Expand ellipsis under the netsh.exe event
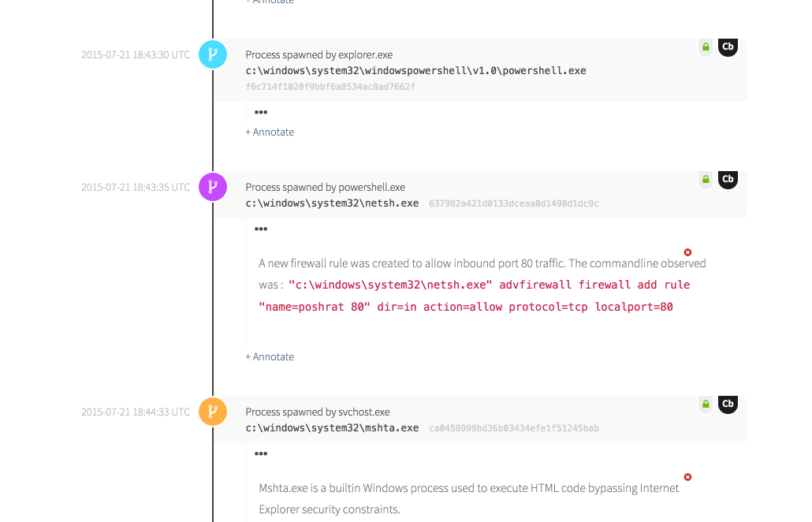Image resolution: width=812 pixels, height=522 pixels. 261,229
